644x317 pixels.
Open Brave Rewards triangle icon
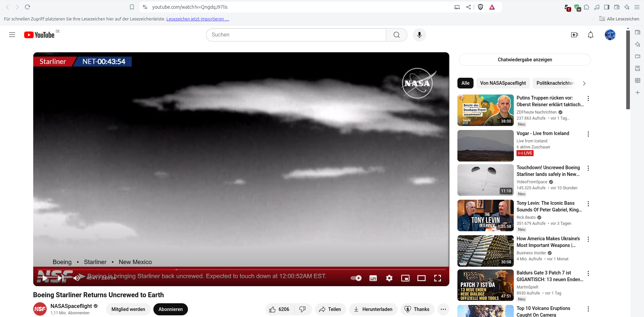coord(492,7)
